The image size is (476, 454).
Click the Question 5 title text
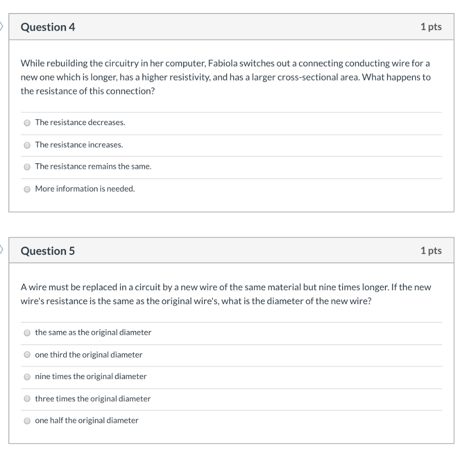(46, 250)
